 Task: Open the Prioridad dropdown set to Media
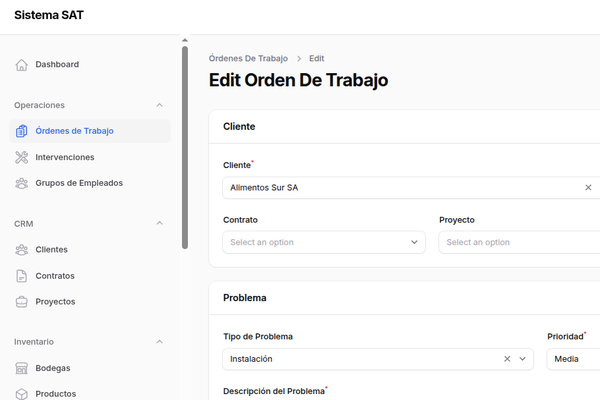(572, 359)
